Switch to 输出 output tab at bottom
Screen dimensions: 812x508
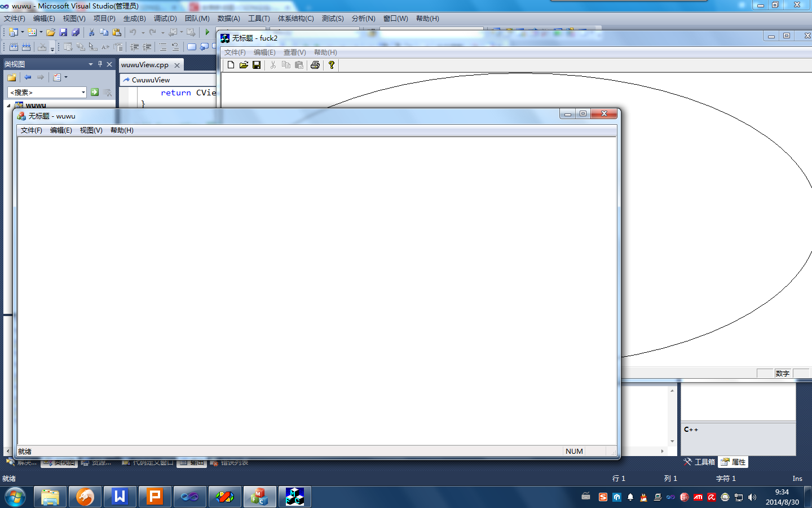coord(192,463)
